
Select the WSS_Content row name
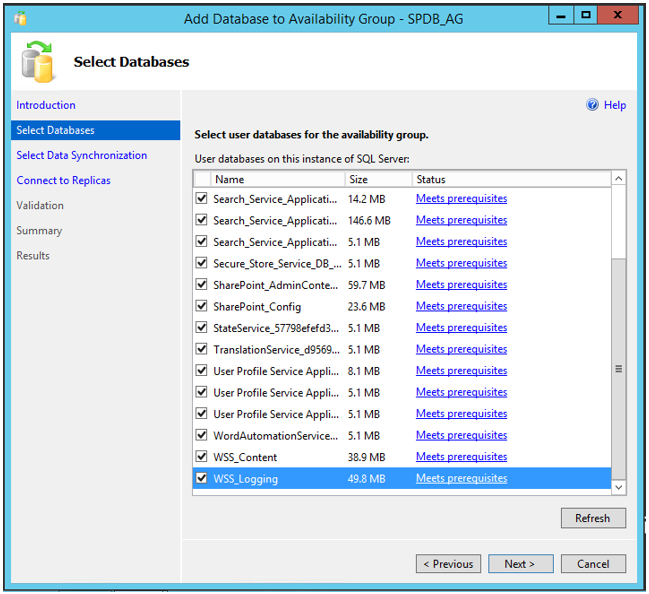(245, 457)
